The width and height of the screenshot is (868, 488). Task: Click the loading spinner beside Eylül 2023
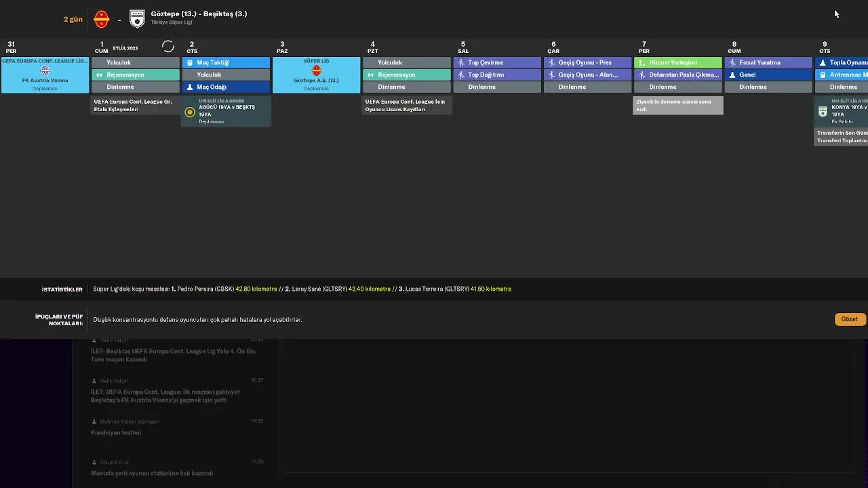[x=168, y=47]
